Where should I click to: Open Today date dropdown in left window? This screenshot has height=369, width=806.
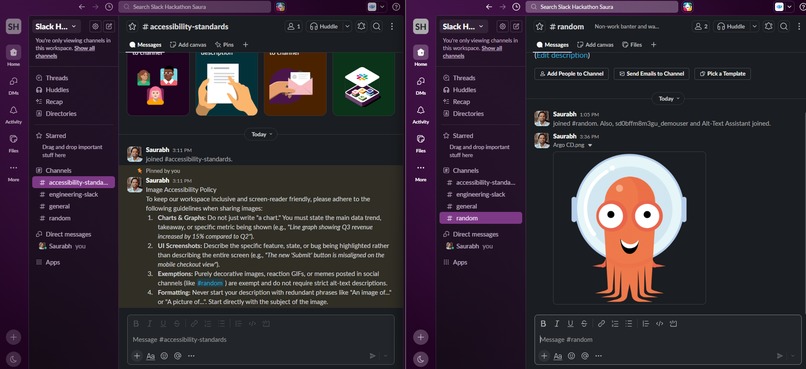click(262, 134)
